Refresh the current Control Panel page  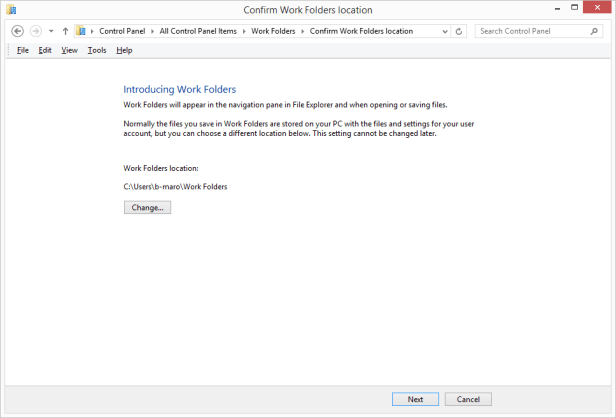coord(459,31)
